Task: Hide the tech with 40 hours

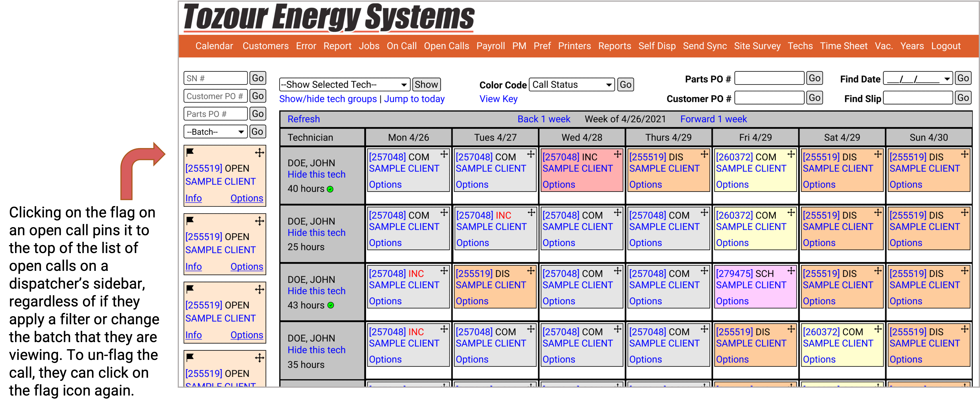Action: 316,174
